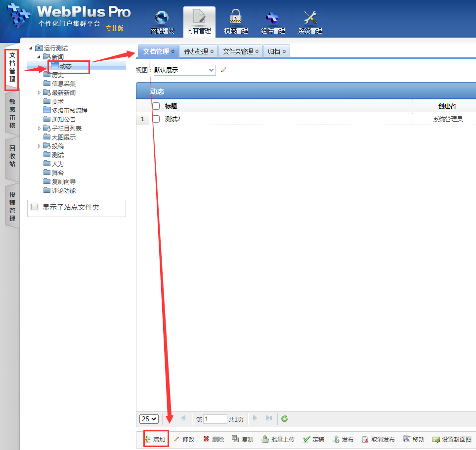476x450 pixels.
Task: Open the page size dropdown showing 25
Action: pos(149,419)
